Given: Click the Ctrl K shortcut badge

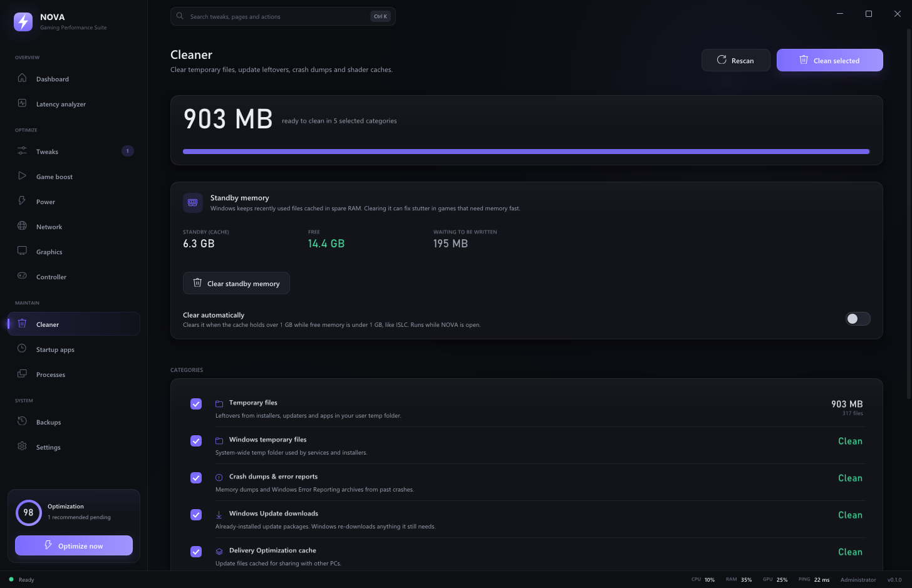Looking at the screenshot, I should click(x=380, y=16).
